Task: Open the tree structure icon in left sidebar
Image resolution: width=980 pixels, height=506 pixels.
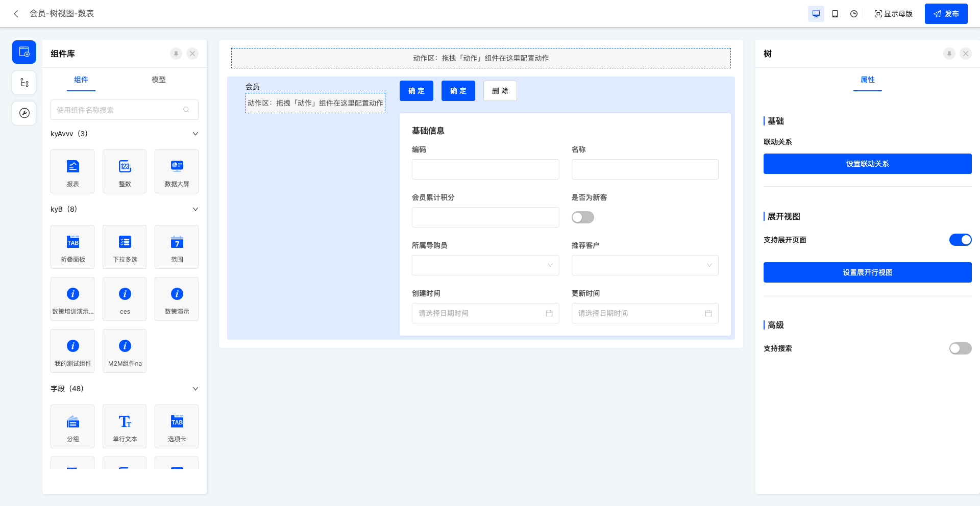Action: click(23, 82)
